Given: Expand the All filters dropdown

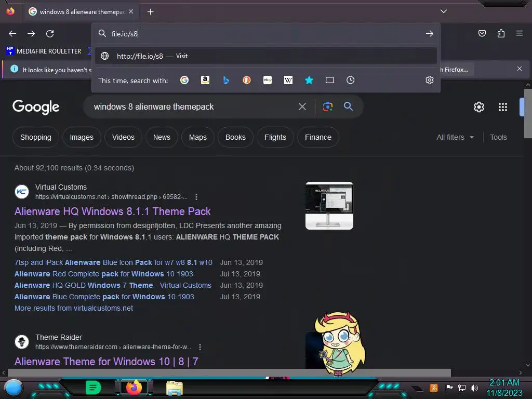Looking at the screenshot, I should (455, 137).
